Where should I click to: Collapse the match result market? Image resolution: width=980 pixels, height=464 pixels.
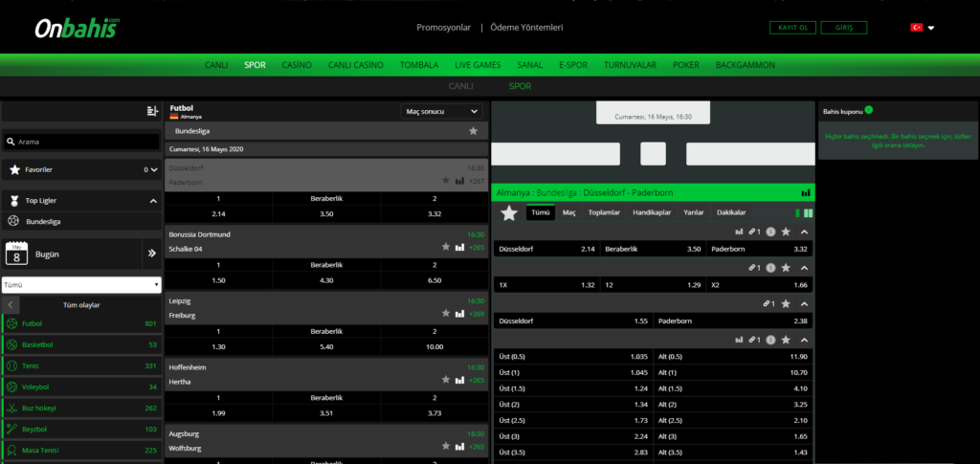coord(804,232)
